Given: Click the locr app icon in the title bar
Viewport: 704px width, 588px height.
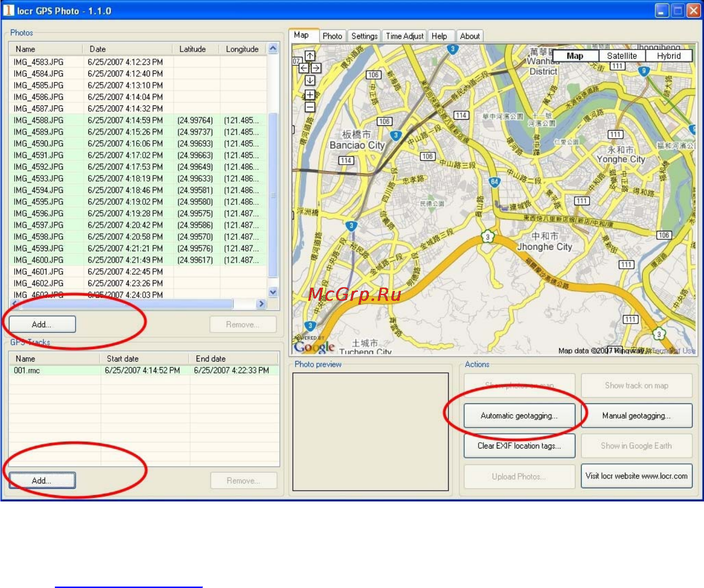Looking at the screenshot, I should pyautogui.click(x=9, y=10).
